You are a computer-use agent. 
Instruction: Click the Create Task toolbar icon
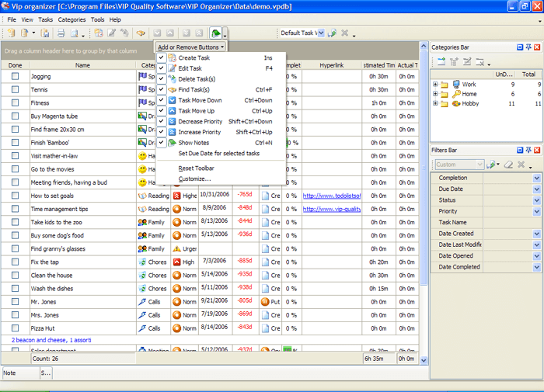(99, 33)
